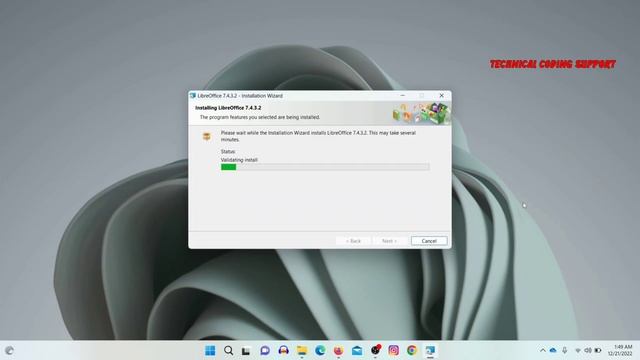Open black round app with red badge
The image size is (640, 360).
[x=376, y=350]
